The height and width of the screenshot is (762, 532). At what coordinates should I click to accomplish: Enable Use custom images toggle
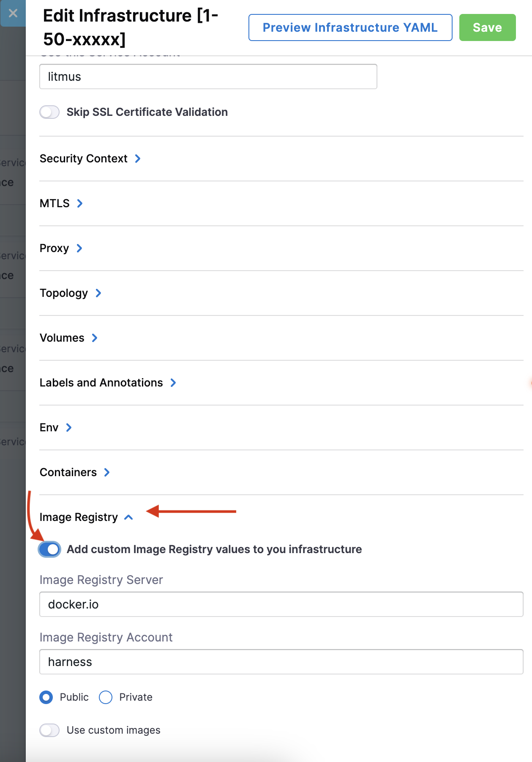[49, 730]
